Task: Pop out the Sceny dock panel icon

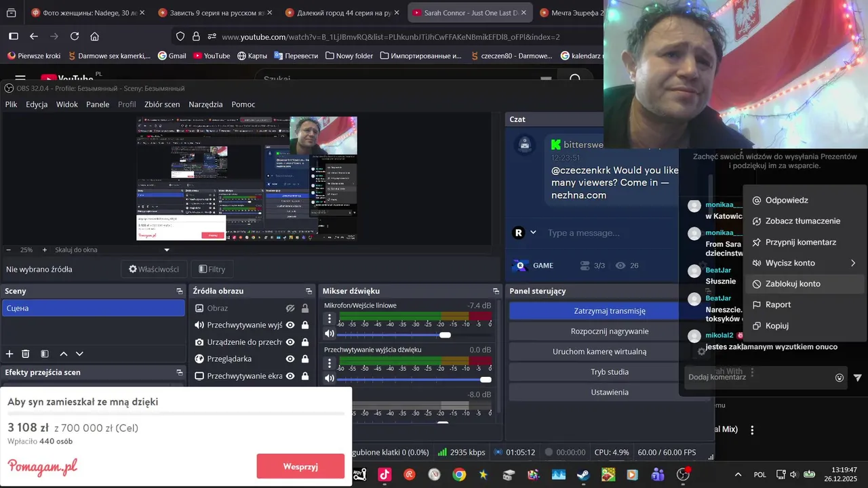Action: [180, 291]
